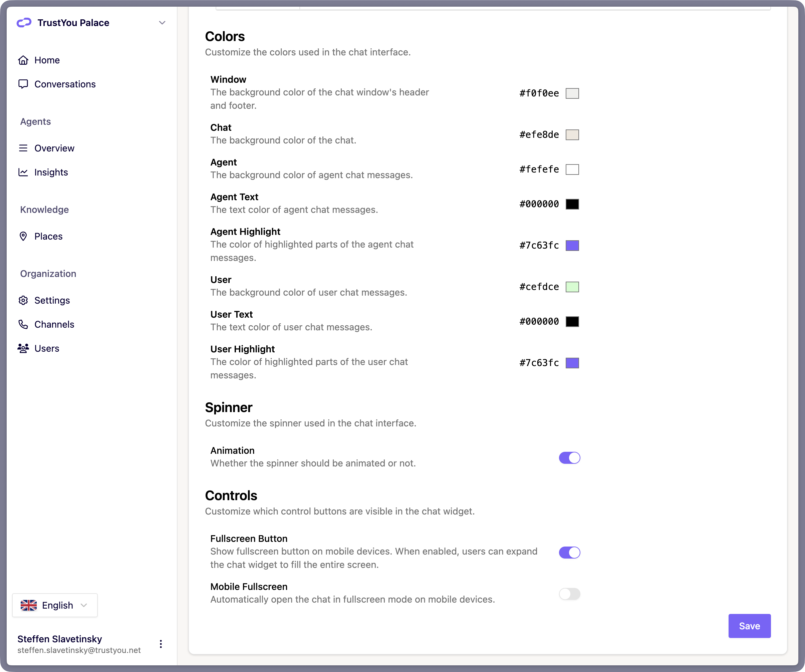Click the Animation label
Image resolution: width=805 pixels, height=672 pixels.
(232, 450)
